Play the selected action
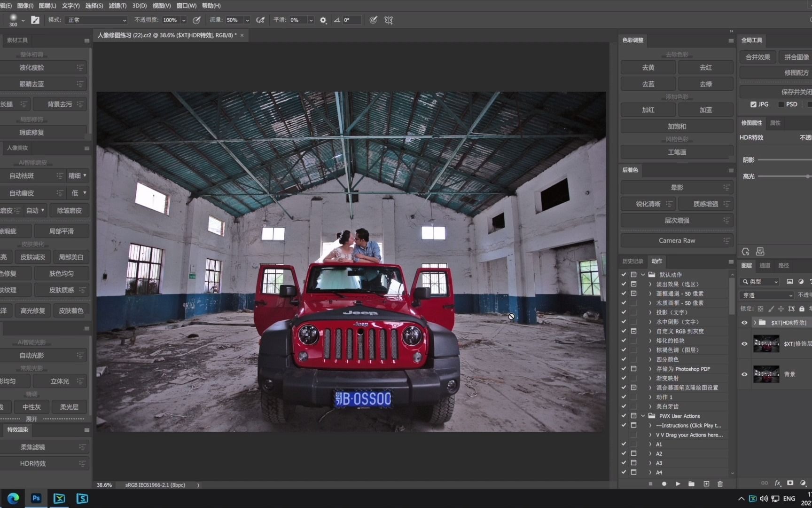 (x=678, y=484)
